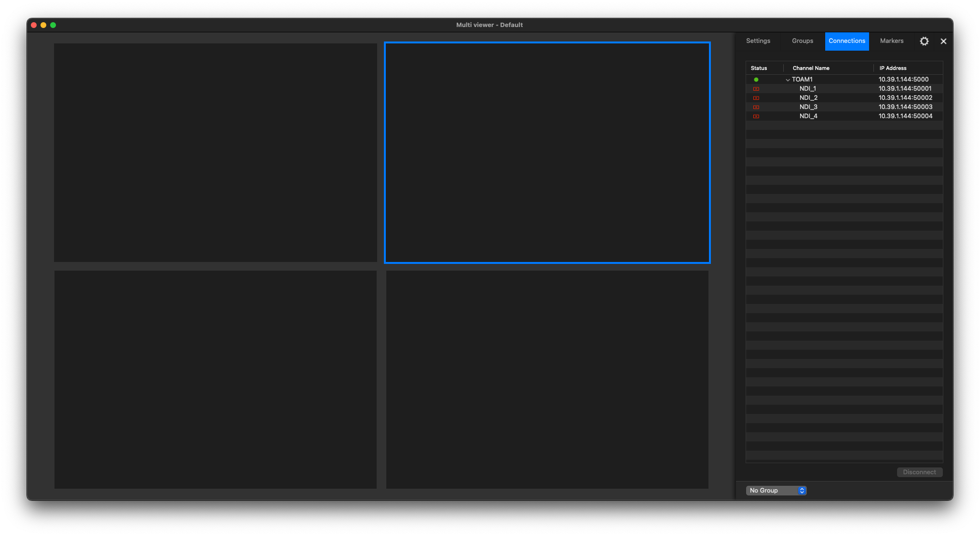Close the side panel with X icon

tap(943, 41)
